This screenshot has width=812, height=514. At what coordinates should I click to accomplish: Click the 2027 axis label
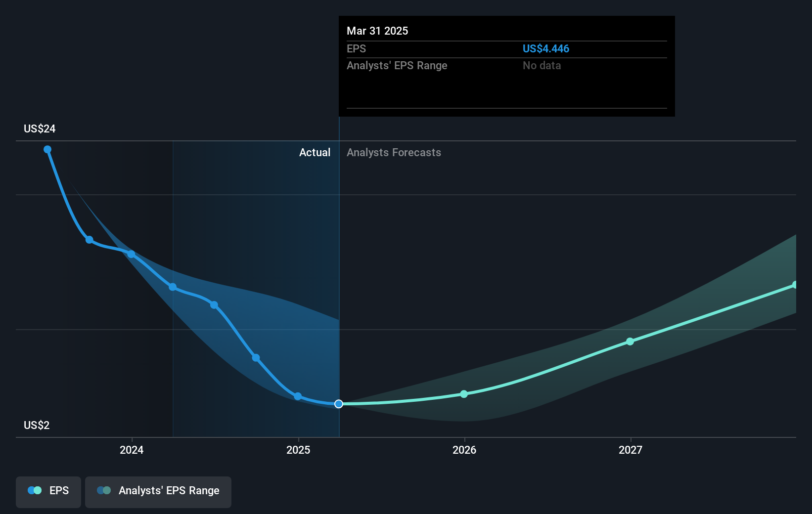tap(631, 450)
